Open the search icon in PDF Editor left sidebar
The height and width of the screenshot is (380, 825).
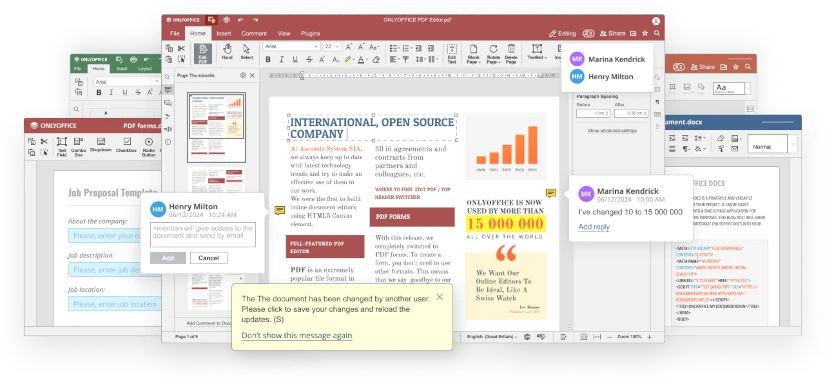(168, 77)
